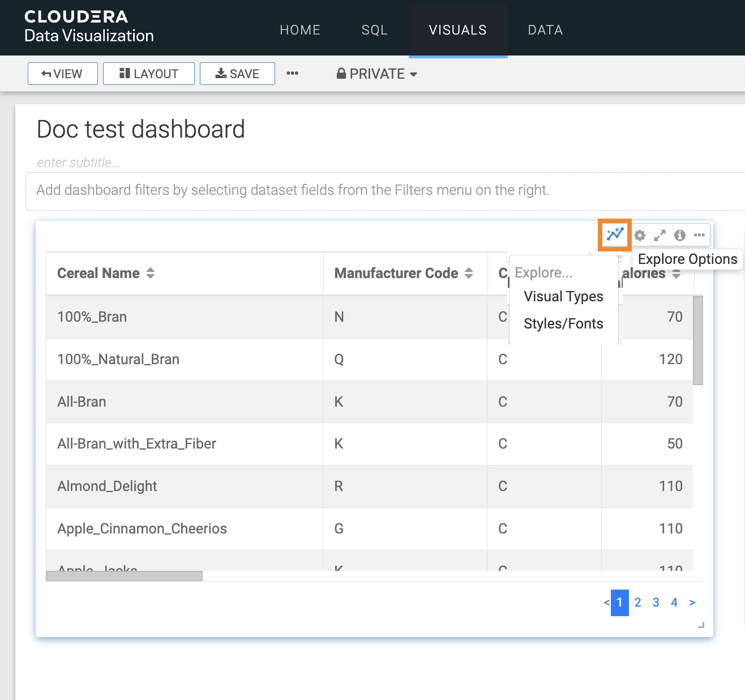The height and width of the screenshot is (700, 745).
Task: Click the LAYOUT button
Action: click(149, 74)
